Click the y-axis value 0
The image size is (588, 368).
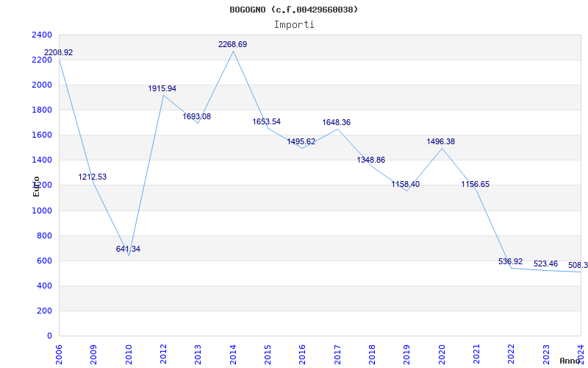(x=49, y=336)
